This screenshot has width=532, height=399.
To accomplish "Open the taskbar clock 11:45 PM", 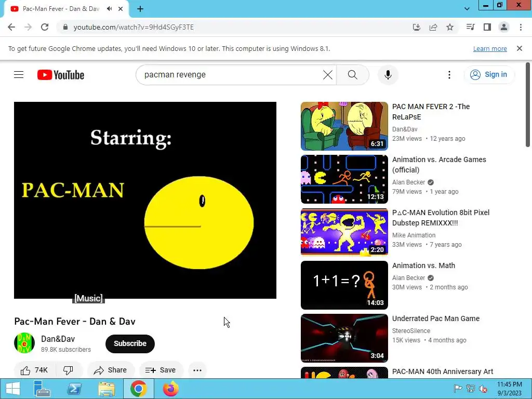I will pyautogui.click(x=509, y=389).
